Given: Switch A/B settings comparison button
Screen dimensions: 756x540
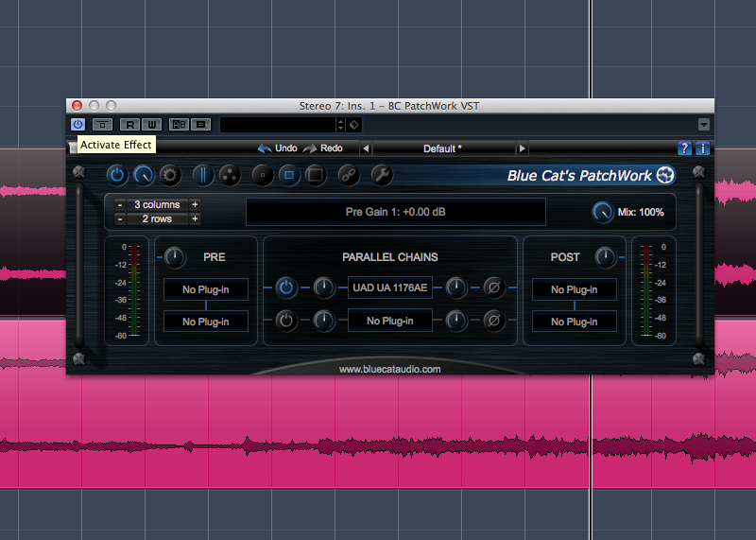Looking at the screenshot, I should point(179,125).
